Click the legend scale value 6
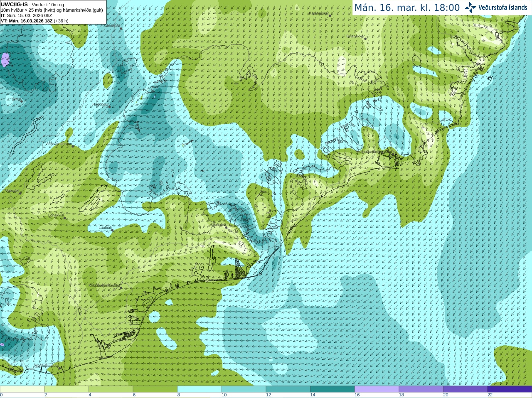This screenshot has width=532, height=398. click(x=134, y=395)
